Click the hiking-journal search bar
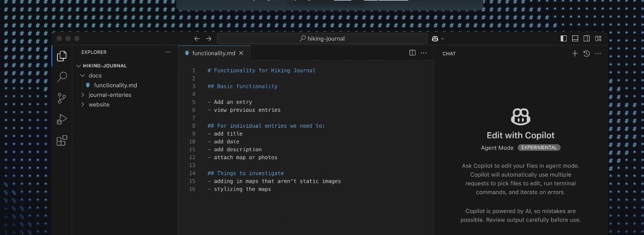644x235 pixels. [322, 38]
